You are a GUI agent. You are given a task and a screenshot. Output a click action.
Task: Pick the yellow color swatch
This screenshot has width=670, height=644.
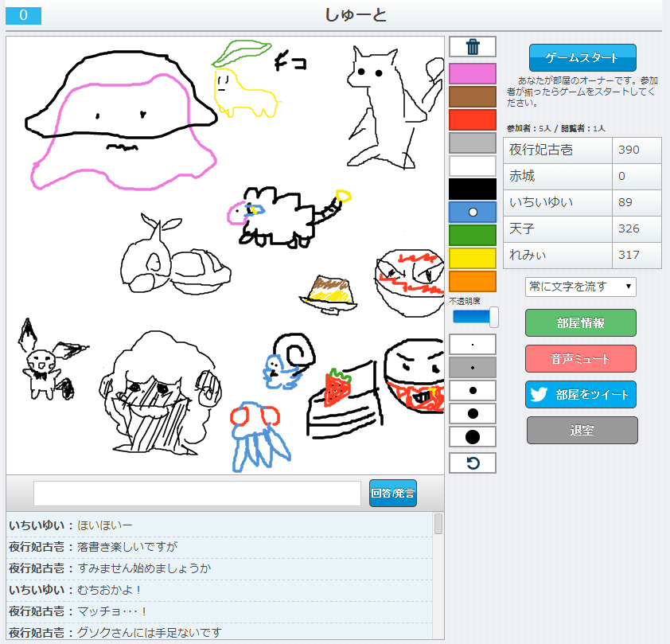[x=473, y=258]
